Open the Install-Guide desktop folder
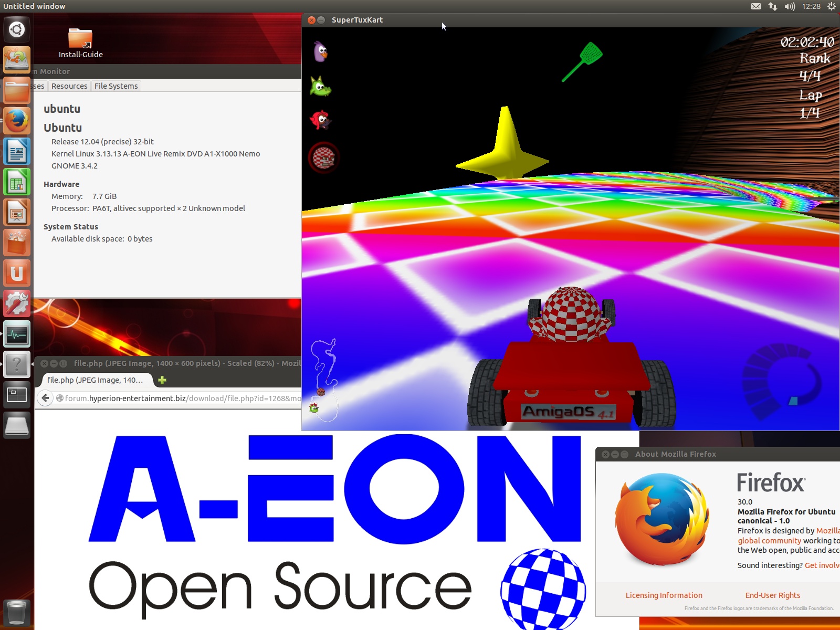This screenshot has height=630, width=840. [x=80, y=43]
